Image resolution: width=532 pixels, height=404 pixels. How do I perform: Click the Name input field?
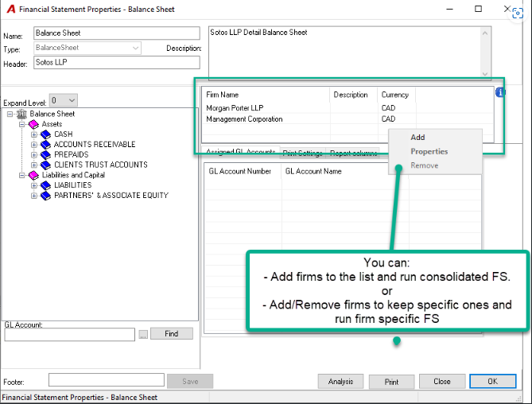(117, 33)
